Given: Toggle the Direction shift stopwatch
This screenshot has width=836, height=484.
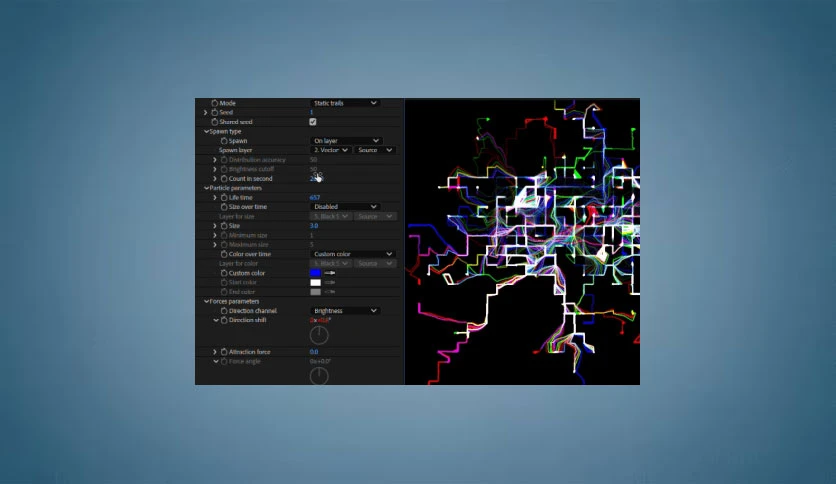Looking at the screenshot, I should (224, 320).
